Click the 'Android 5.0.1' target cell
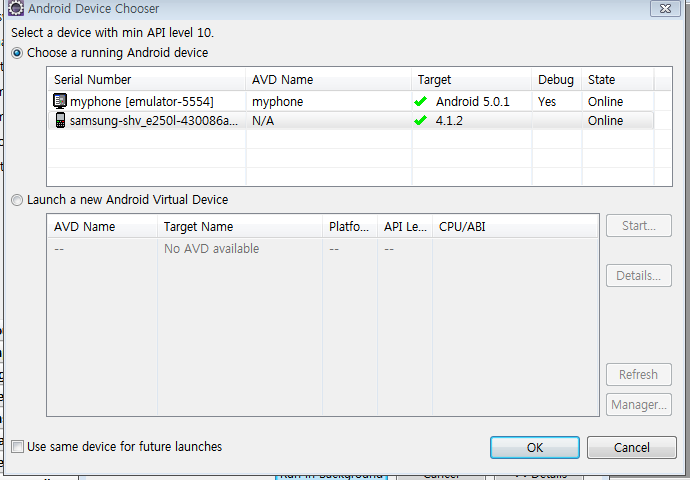 click(x=473, y=102)
